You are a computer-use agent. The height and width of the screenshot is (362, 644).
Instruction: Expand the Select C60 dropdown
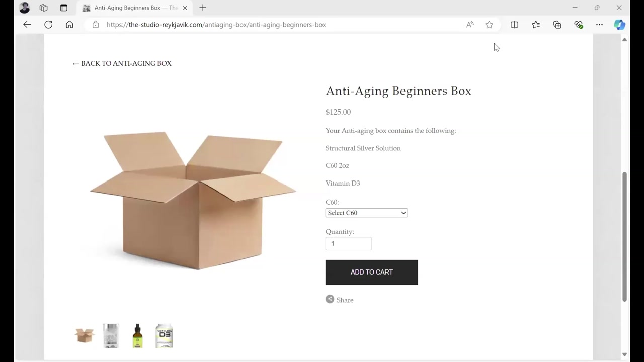coord(366,213)
